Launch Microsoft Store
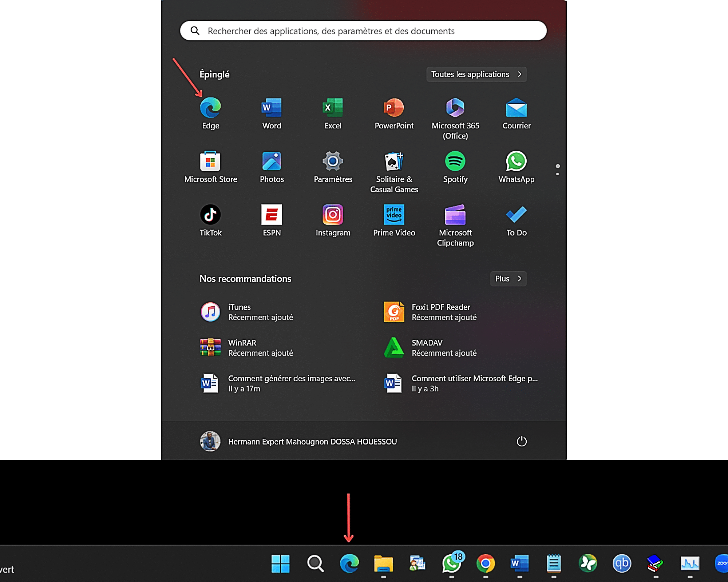The width and height of the screenshot is (728, 582). coord(210,167)
